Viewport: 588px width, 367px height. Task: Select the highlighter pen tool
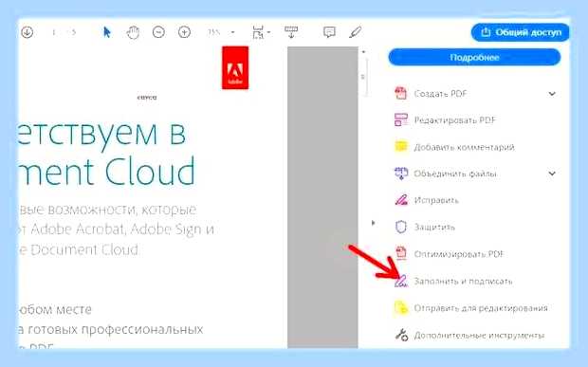(x=355, y=32)
